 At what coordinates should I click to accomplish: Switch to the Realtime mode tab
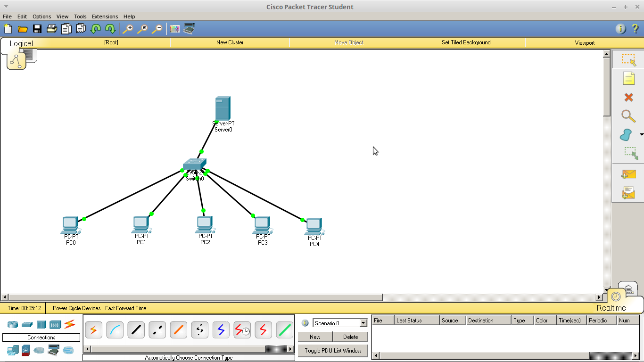(x=611, y=308)
